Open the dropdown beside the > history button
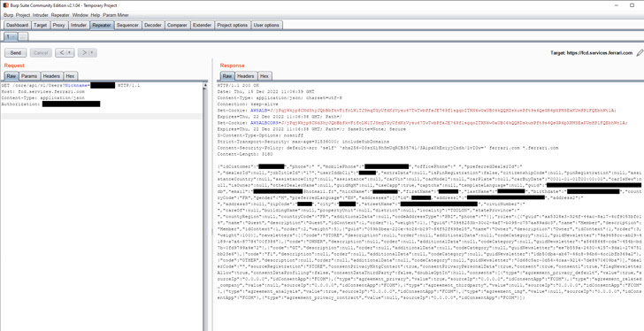 pos(92,52)
